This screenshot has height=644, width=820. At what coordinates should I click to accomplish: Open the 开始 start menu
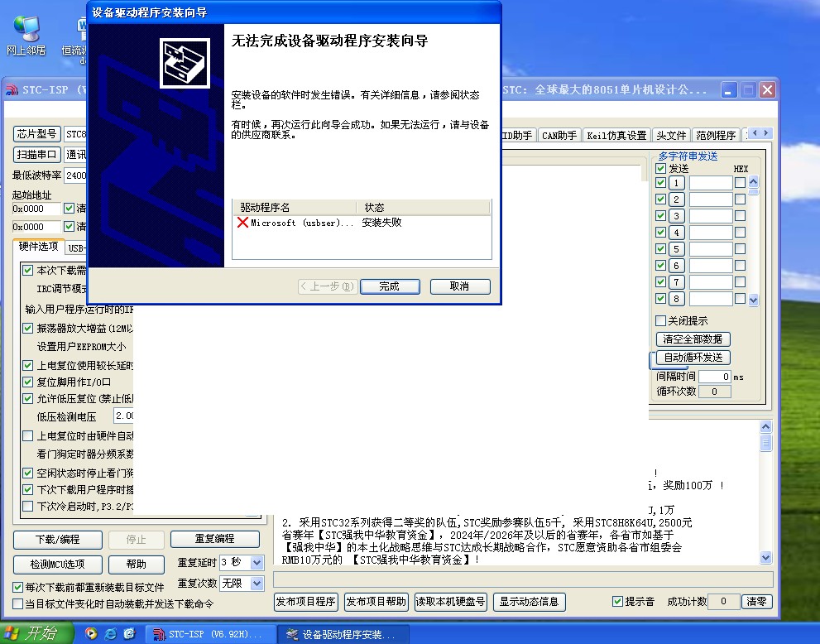click(36, 633)
